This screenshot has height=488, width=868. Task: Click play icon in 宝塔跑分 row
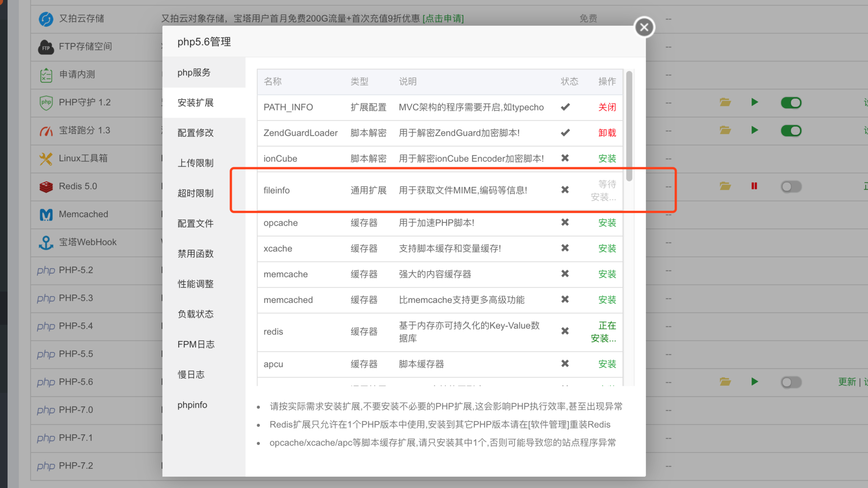(754, 130)
